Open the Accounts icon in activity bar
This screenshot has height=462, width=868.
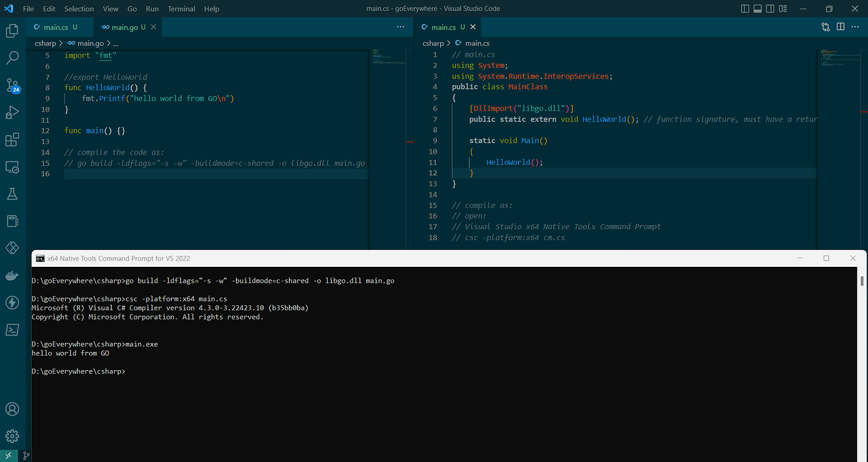(13, 409)
